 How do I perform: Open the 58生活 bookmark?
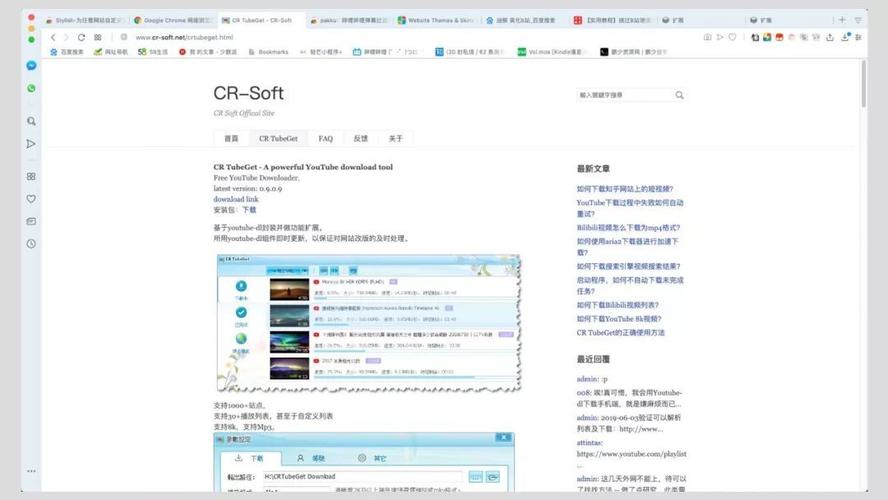(153, 52)
